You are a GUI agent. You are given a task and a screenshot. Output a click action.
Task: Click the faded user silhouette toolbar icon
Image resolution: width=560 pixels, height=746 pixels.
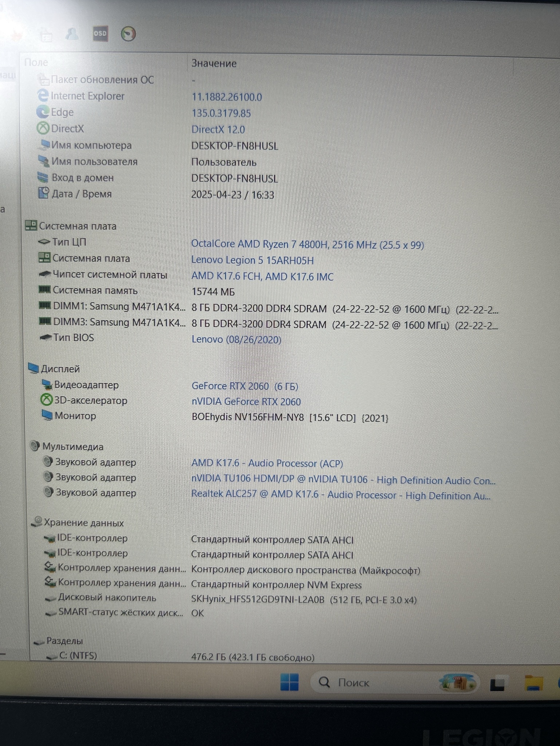72,34
